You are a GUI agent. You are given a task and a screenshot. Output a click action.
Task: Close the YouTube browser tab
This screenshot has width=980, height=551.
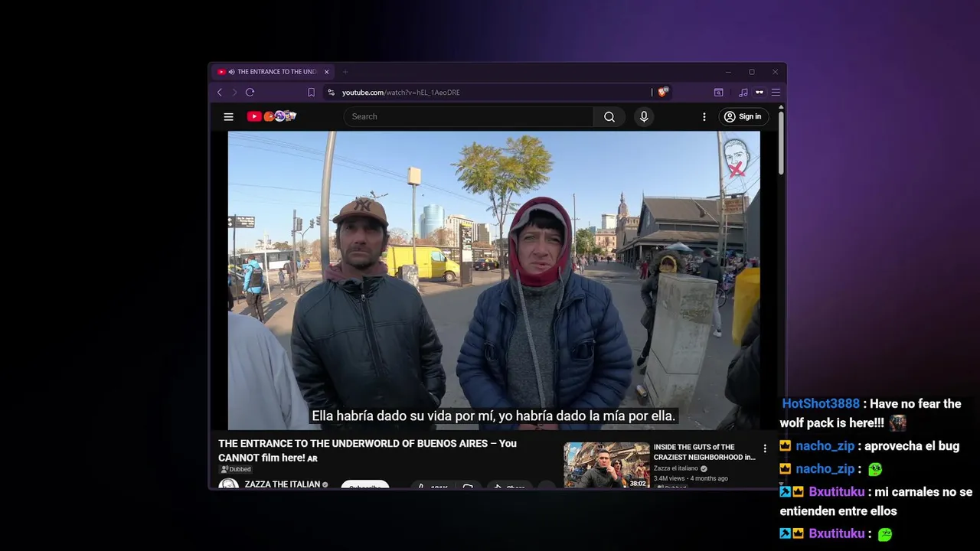click(x=327, y=72)
